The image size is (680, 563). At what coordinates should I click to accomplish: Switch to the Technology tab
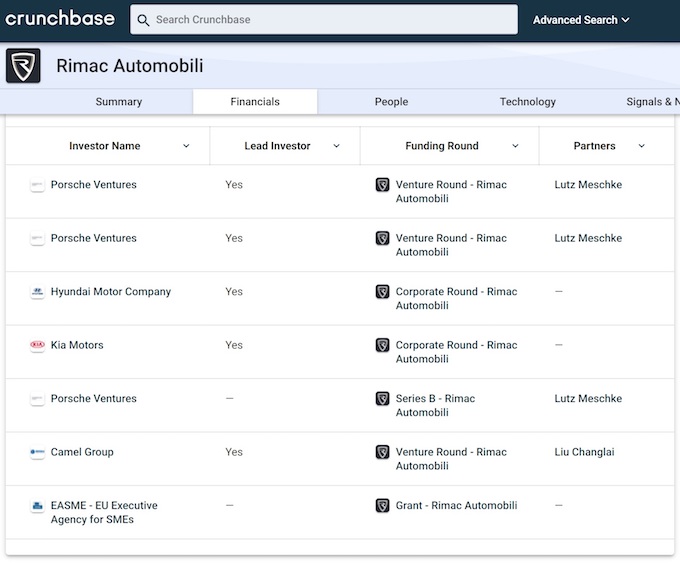[527, 102]
